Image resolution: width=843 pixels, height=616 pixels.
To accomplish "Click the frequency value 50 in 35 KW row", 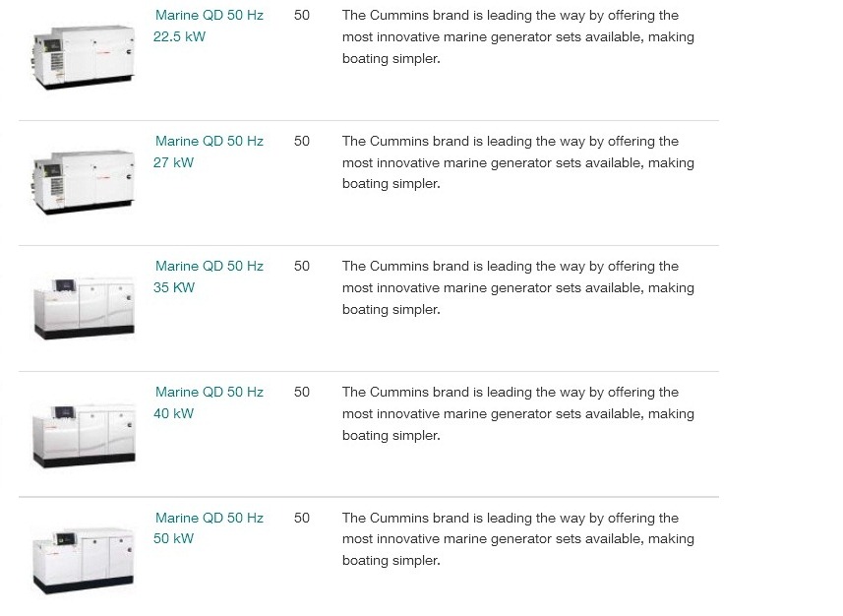I will click(x=302, y=266).
